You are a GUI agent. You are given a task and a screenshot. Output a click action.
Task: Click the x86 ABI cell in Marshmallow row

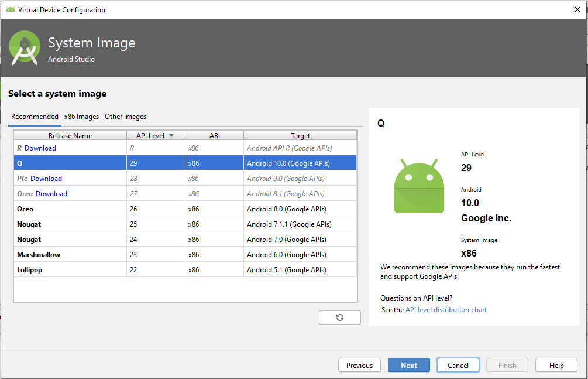[215, 255]
